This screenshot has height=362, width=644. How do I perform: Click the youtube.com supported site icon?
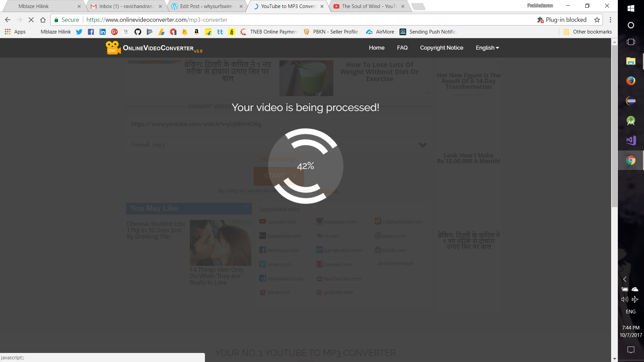[263, 222]
